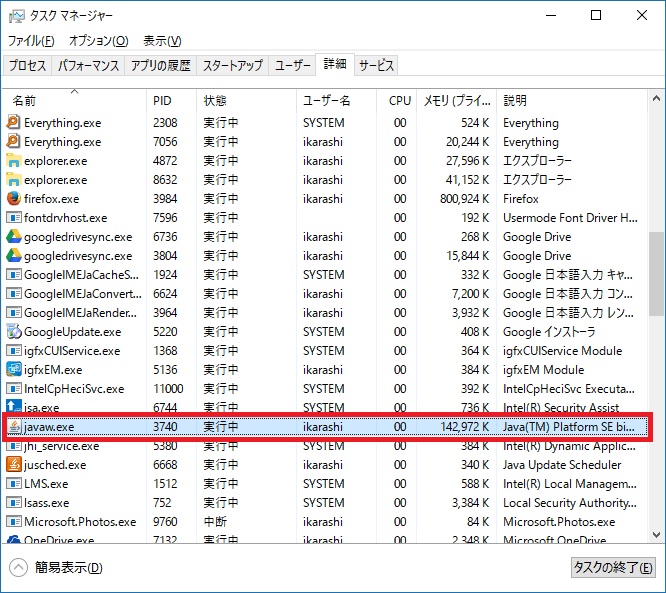Select the javaw.exe process name
The image size is (666, 593).
pyautogui.click(x=49, y=426)
